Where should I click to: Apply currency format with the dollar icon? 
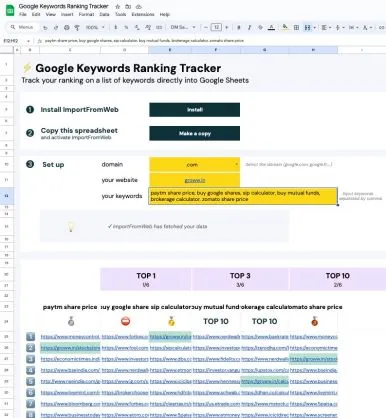coord(116,27)
